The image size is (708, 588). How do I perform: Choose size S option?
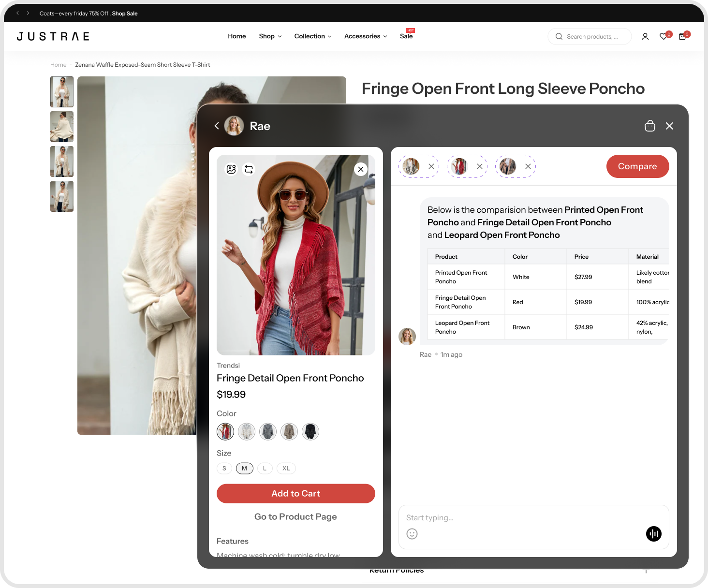224,468
